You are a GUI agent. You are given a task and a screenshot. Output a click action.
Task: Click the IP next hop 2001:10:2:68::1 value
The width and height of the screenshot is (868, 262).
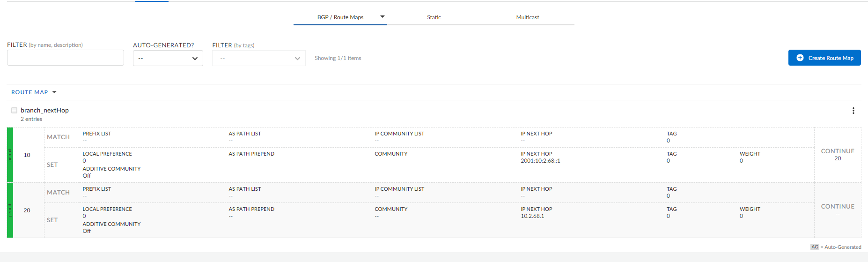coord(540,161)
